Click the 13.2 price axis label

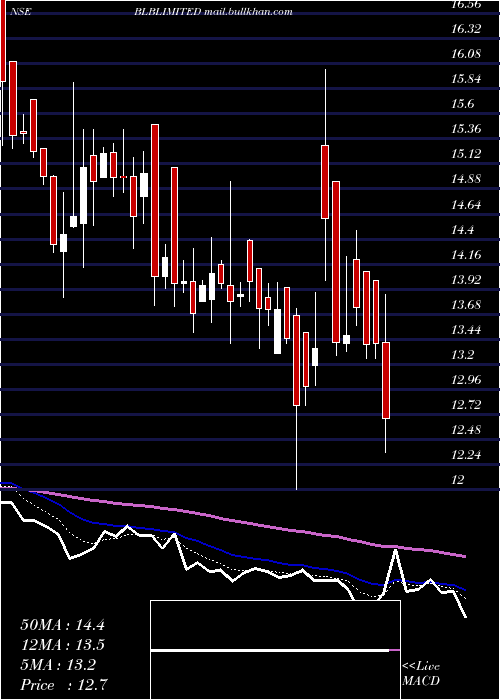(463, 355)
